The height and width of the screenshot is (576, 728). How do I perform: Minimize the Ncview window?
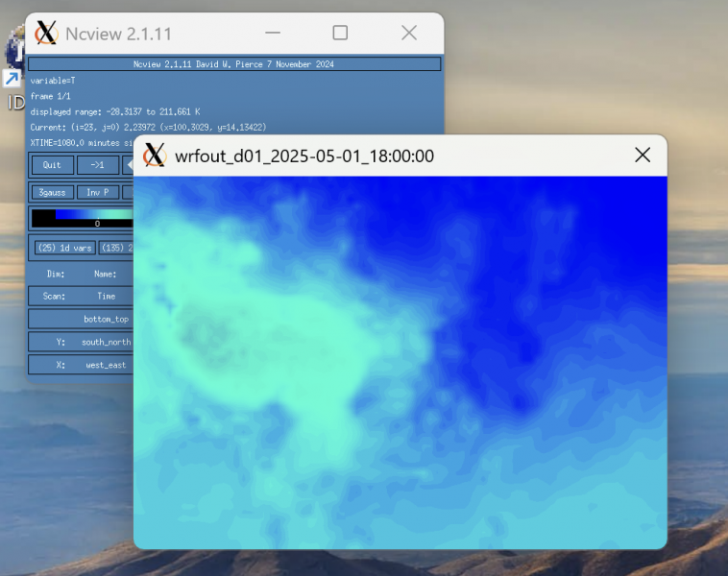pyautogui.click(x=271, y=34)
